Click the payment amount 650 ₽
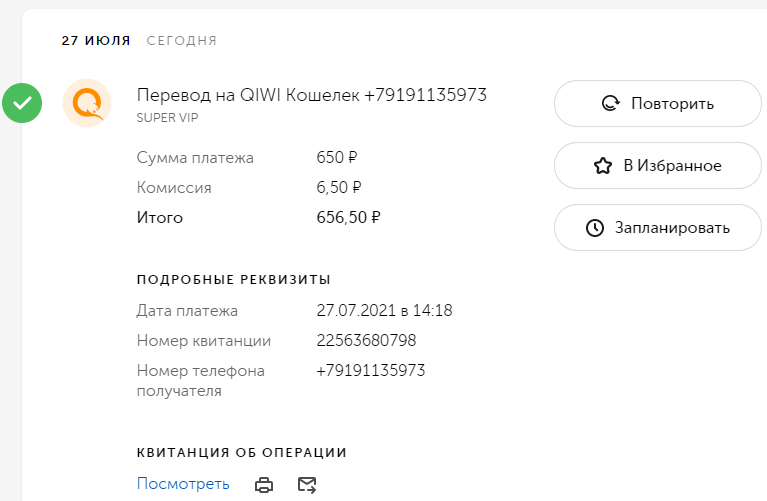 click(x=337, y=158)
